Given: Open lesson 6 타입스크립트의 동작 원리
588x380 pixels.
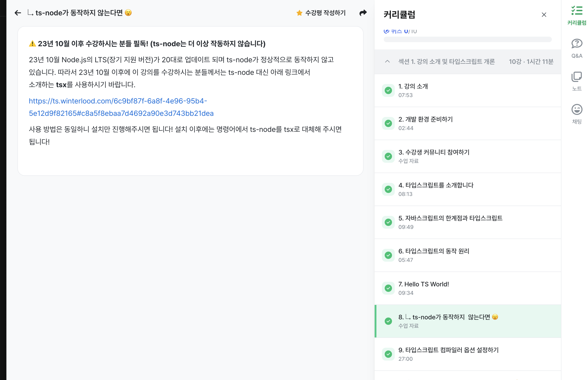Looking at the screenshot, I should coord(433,251).
